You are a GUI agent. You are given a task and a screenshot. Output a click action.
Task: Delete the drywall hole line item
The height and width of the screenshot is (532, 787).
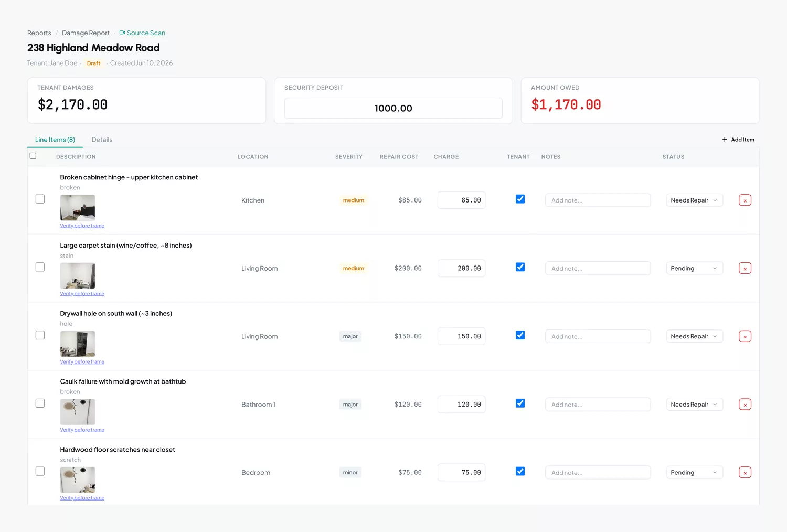[x=745, y=336]
